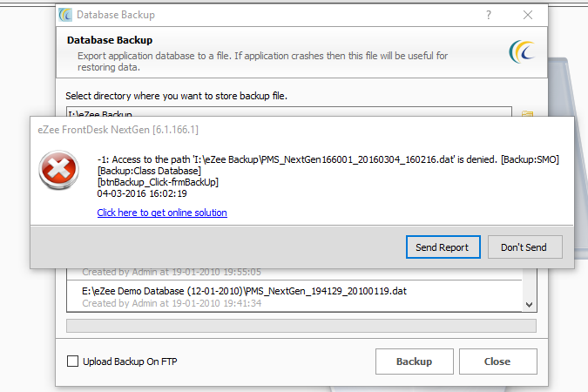Click 'Select directory where you want to store backup file.' label
The height and width of the screenshot is (392, 588).
click(x=176, y=96)
